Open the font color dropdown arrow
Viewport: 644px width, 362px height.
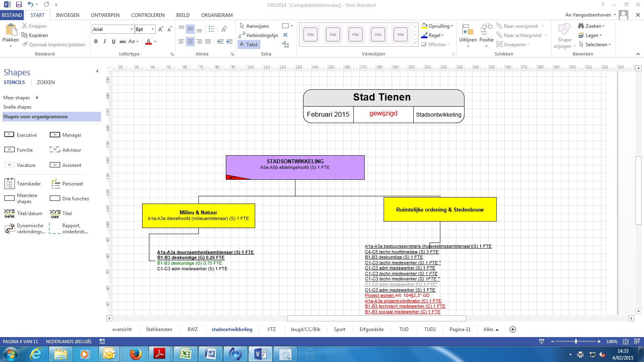[155, 41]
